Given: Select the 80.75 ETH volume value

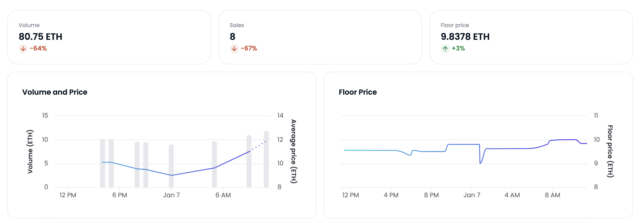Looking at the screenshot, I should 40,37.
